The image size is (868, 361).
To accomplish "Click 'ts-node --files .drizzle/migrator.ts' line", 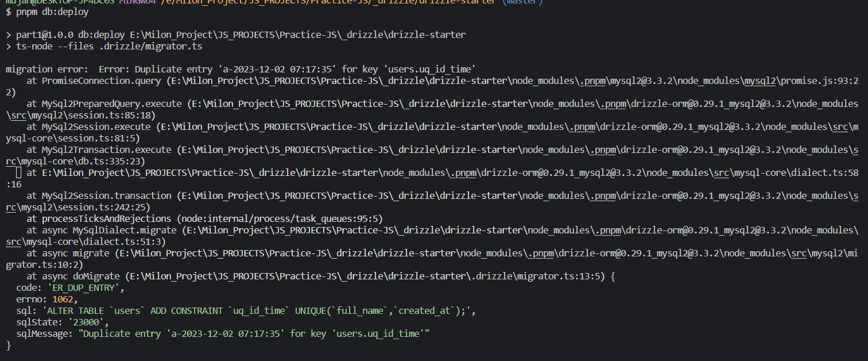I will (x=109, y=46).
